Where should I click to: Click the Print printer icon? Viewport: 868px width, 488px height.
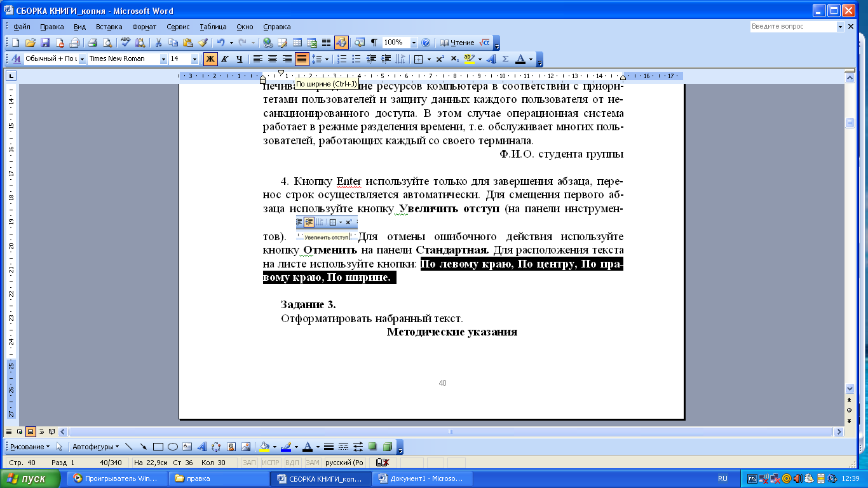pos(93,43)
